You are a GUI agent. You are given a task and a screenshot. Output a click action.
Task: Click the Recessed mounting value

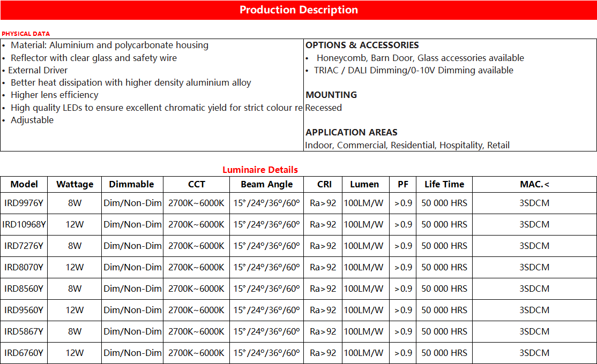[x=323, y=108]
